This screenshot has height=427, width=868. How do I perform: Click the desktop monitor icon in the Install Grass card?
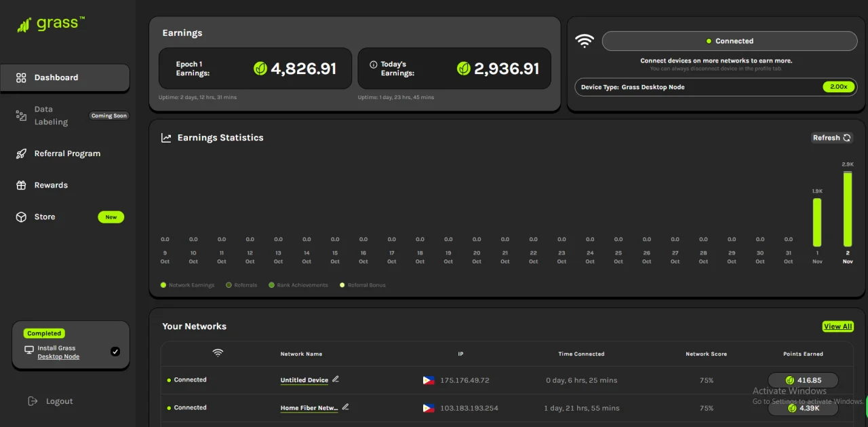29,350
